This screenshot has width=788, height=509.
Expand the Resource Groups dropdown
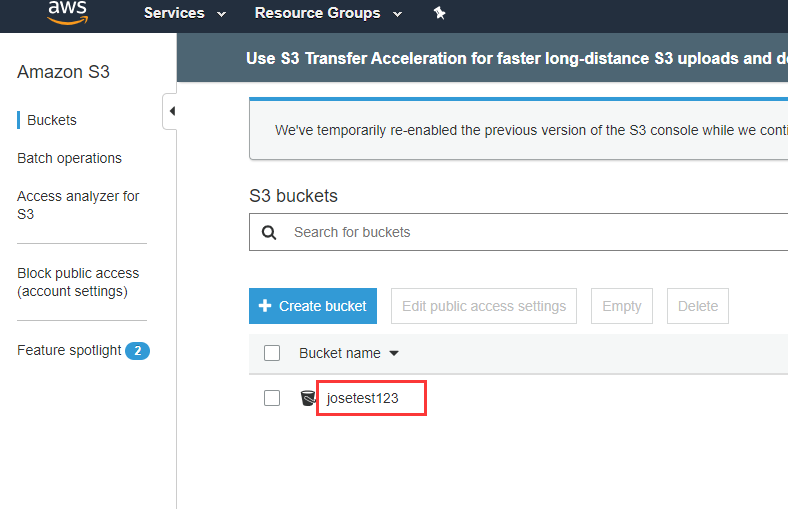pyautogui.click(x=328, y=13)
